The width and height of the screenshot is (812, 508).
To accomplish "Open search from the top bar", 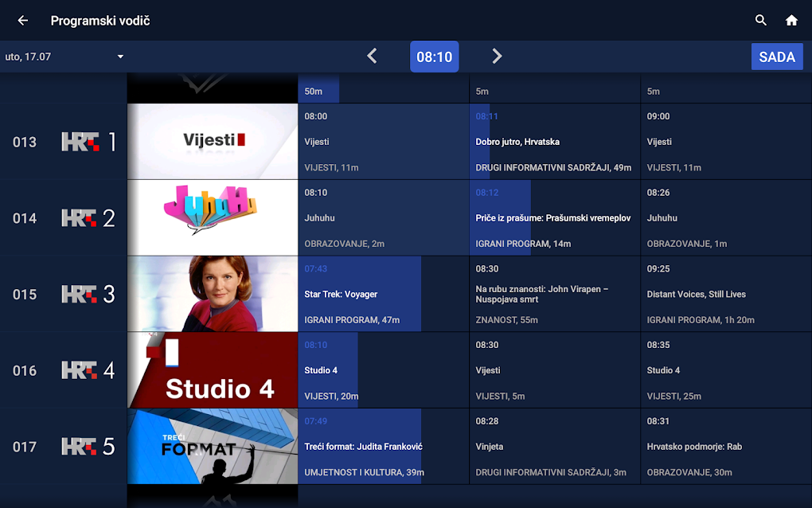I will [760, 20].
